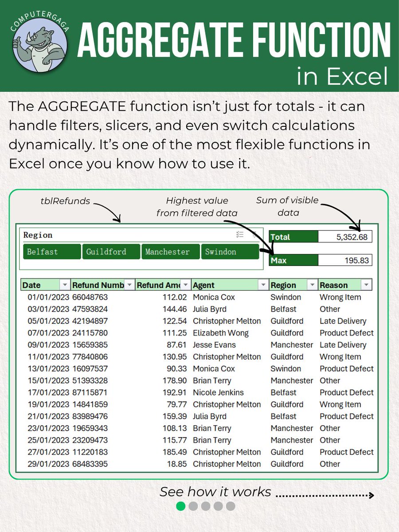The width and height of the screenshot is (399, 532).
Task: Click the Late Delivery cell for 05/01/2023
Action: tap(343, 321)
